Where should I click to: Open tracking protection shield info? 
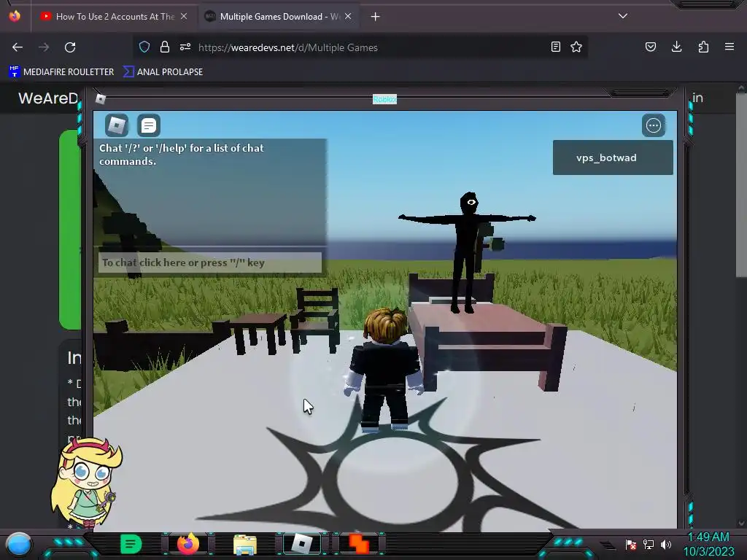(144, 47)
